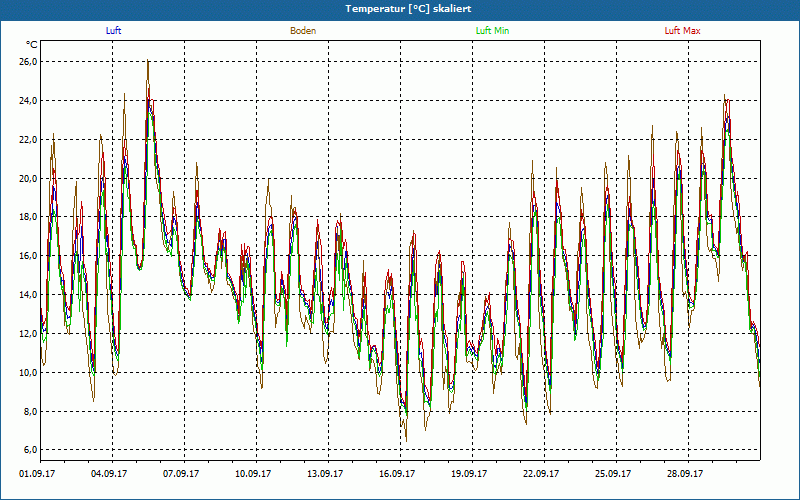Select the 28.09.17 date label

click(x=686, y=475)
